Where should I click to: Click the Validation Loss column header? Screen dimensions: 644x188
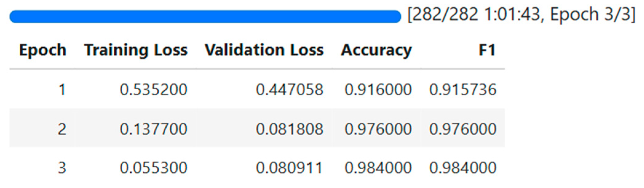264,50
